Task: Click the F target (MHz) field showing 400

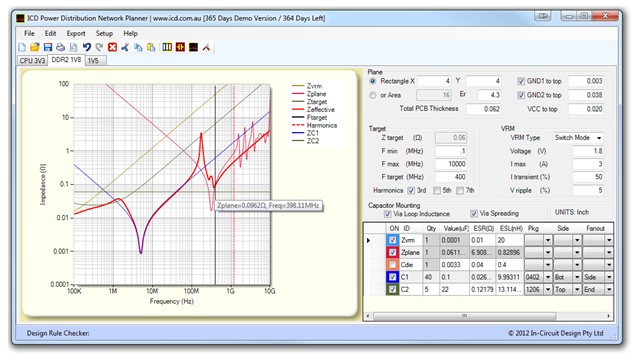Action: [x=451, y=177]
